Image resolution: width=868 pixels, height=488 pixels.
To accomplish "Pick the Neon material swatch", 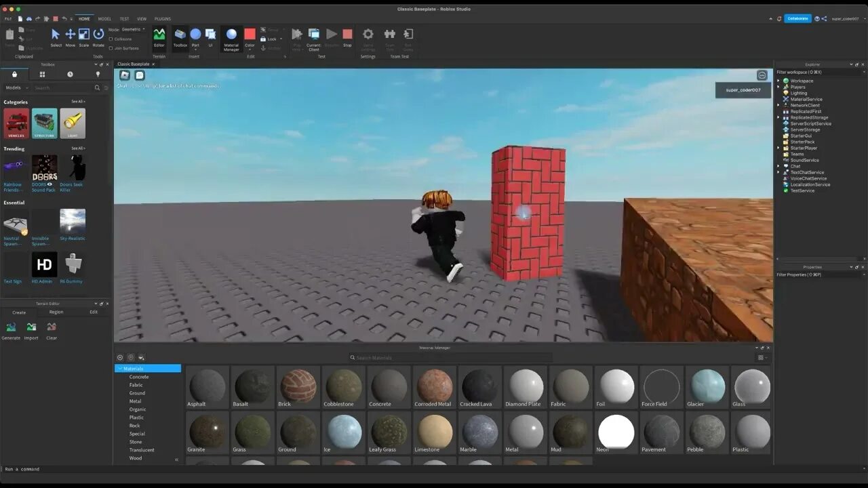I will (x=616, y=432).
